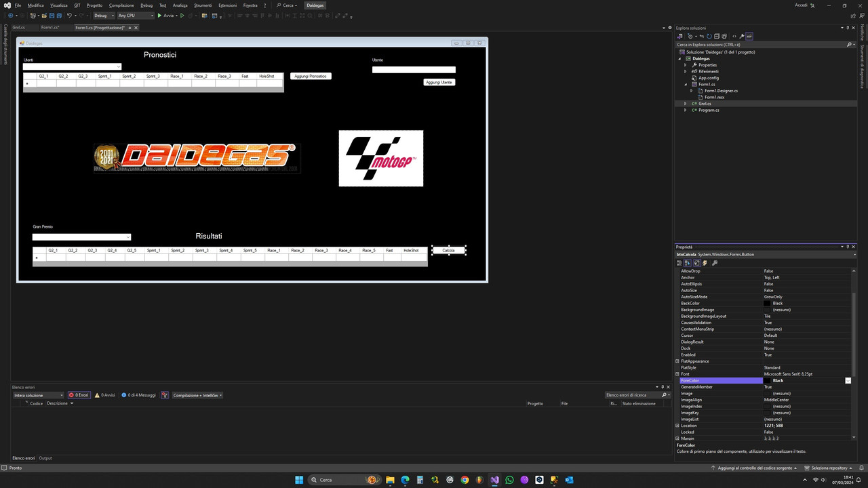Open the Strumenti menu
This screenshot has height=488, width=868.
[203, 5]
